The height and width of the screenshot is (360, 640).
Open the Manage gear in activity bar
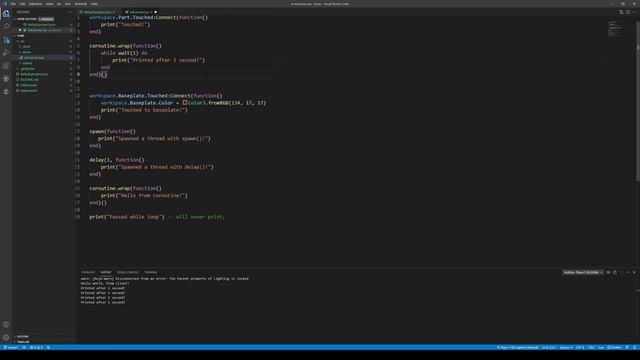(x=6, y=338)
